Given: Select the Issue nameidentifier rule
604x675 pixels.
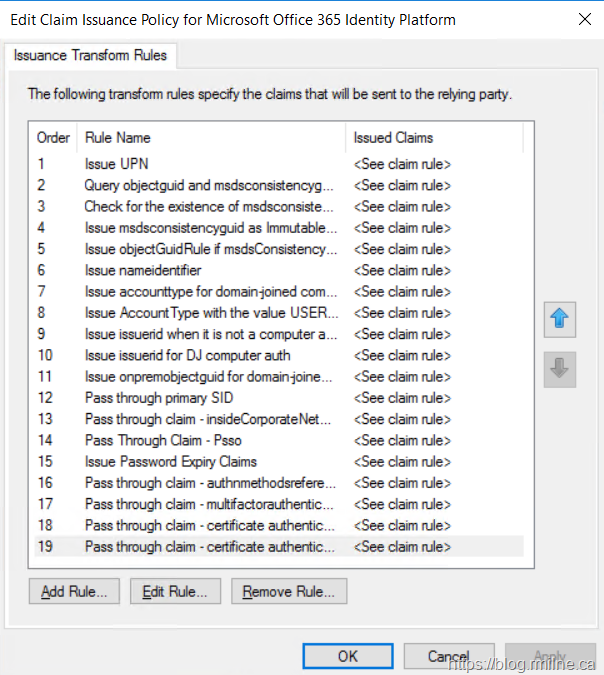Looking at the screenshot, I should 142,270.
